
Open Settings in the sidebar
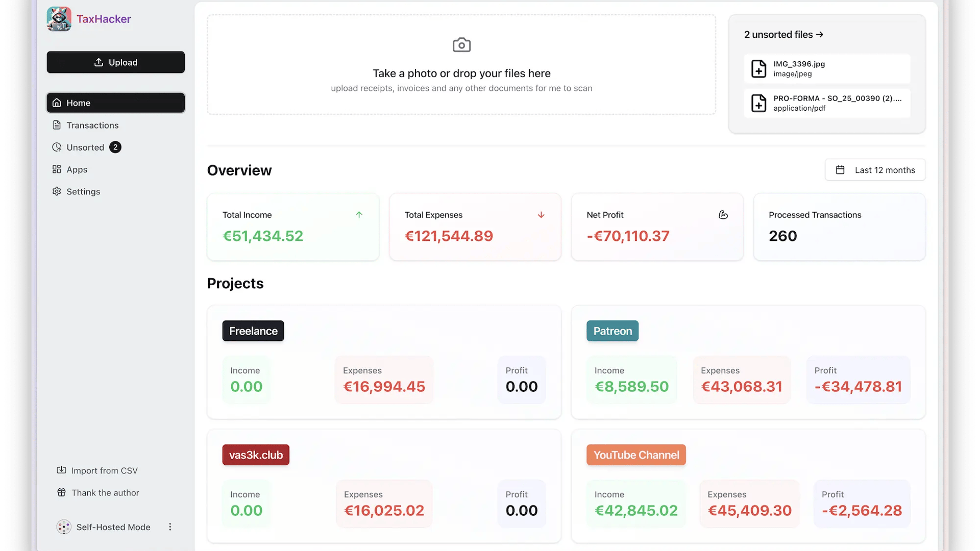[x=83, y=191]
